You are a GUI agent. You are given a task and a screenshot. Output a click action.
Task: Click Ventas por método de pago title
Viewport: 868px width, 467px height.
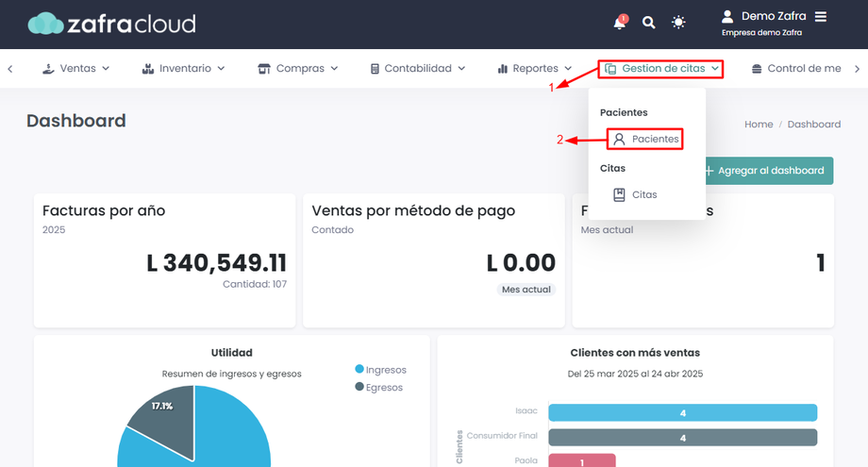point(413,210)
